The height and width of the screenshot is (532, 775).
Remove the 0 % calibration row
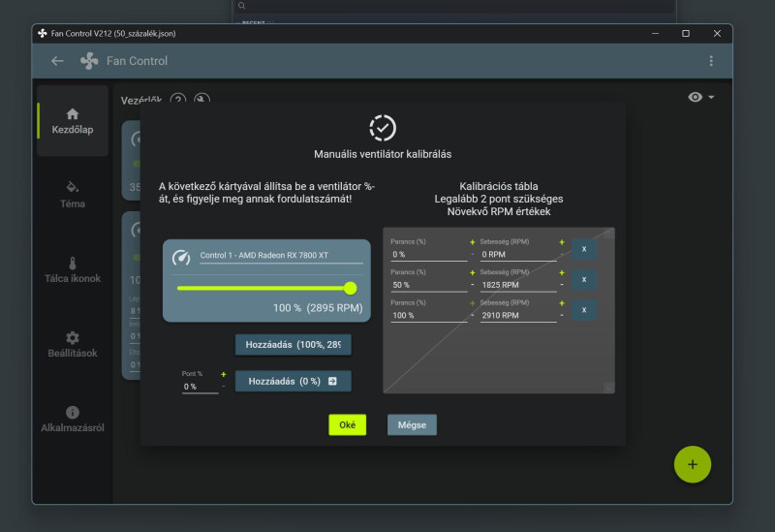click(x=584, y=249)
